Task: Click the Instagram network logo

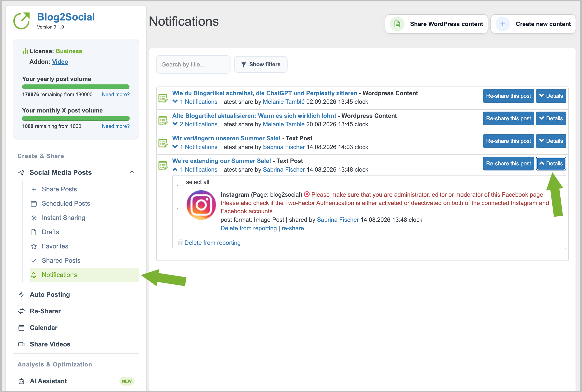Action: tap(201, 205)
